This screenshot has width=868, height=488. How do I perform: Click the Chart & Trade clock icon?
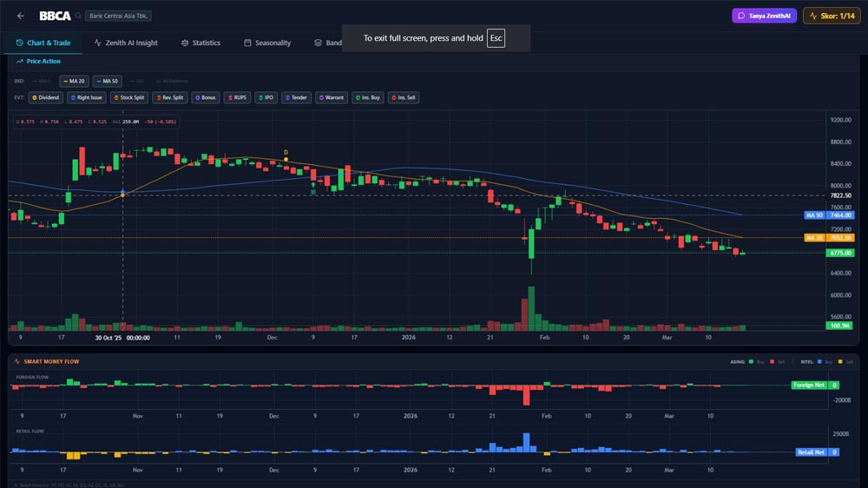pyautogui.click(x=19, y=43)
